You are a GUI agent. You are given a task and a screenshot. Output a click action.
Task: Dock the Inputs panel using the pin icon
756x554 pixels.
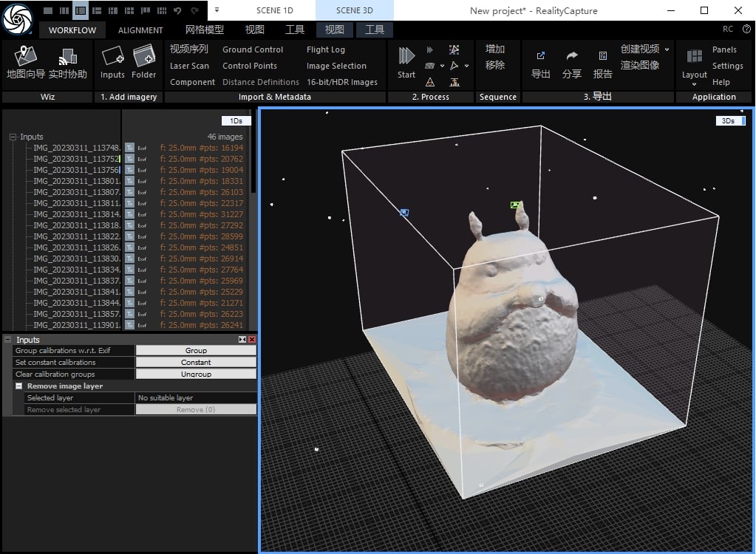242,340
